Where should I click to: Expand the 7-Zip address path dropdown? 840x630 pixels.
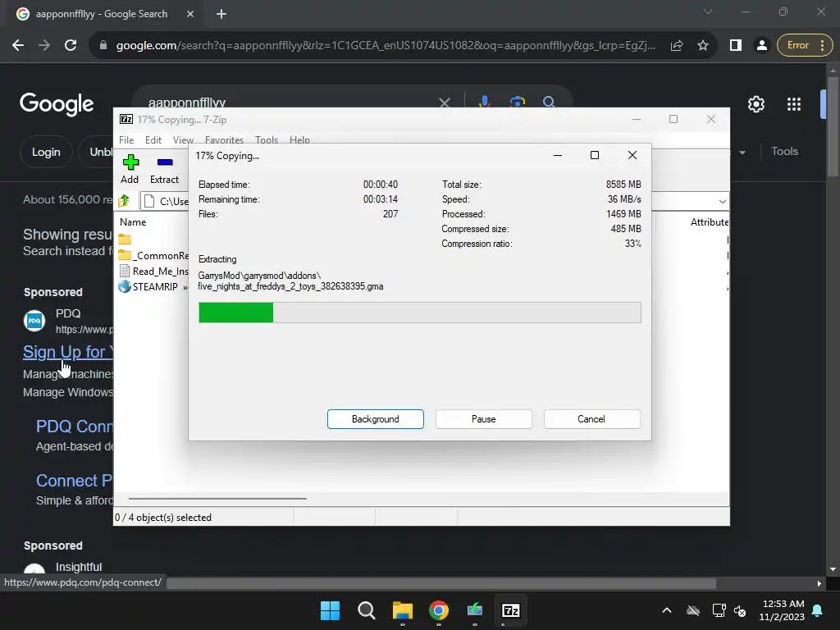coord(722,202)
